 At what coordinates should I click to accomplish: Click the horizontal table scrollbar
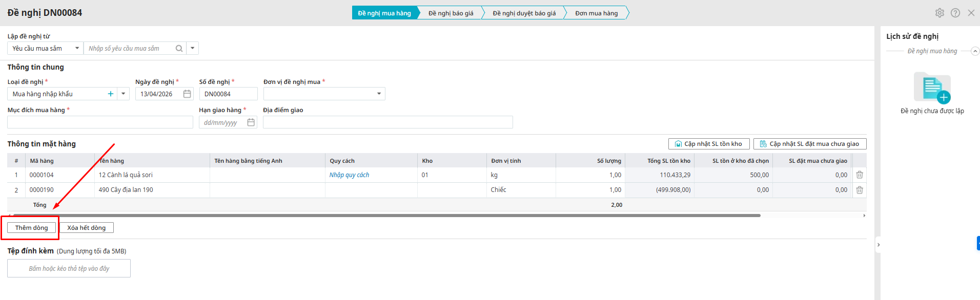pyautogui.click(x=386, y=216)
